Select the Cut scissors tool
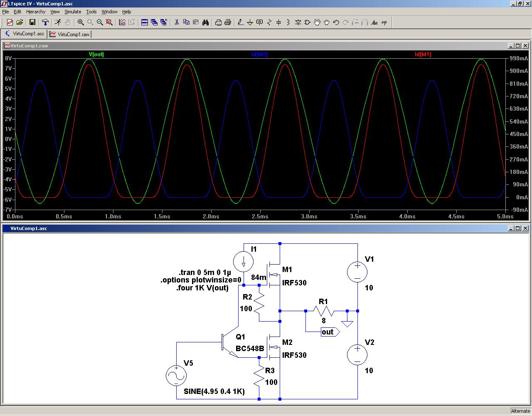Viewport: 532px width, 416px height. click(177, 22)
